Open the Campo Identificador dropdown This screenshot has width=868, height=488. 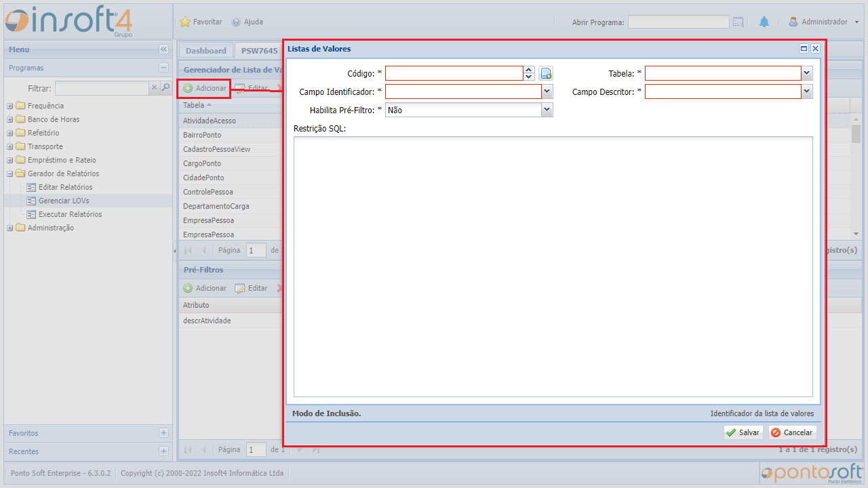[547, 91]
